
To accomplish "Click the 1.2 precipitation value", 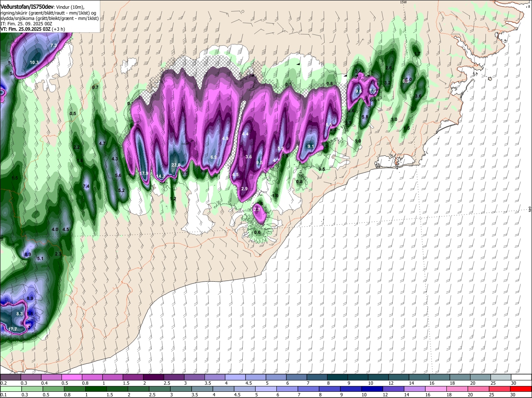I will [x=173, y=199].
